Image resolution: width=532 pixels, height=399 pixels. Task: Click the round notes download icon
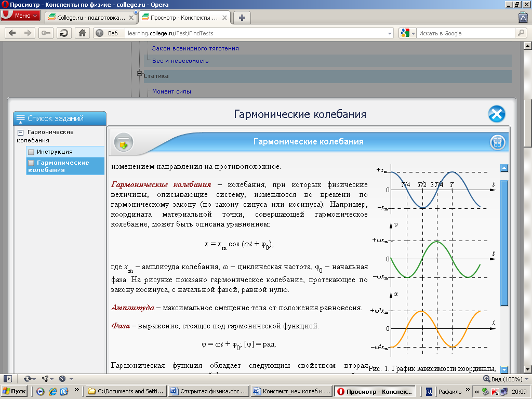click(x=124, y=142)
